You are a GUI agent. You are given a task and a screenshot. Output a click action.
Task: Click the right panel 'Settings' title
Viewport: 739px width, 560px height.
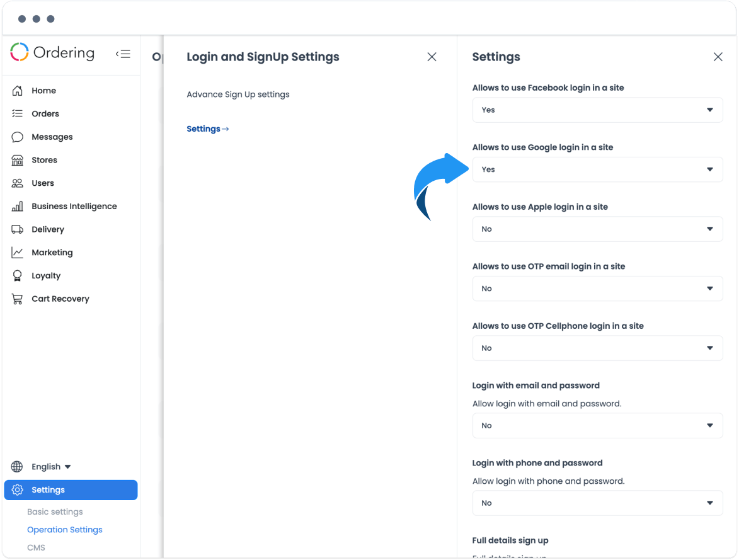[496, 57]
